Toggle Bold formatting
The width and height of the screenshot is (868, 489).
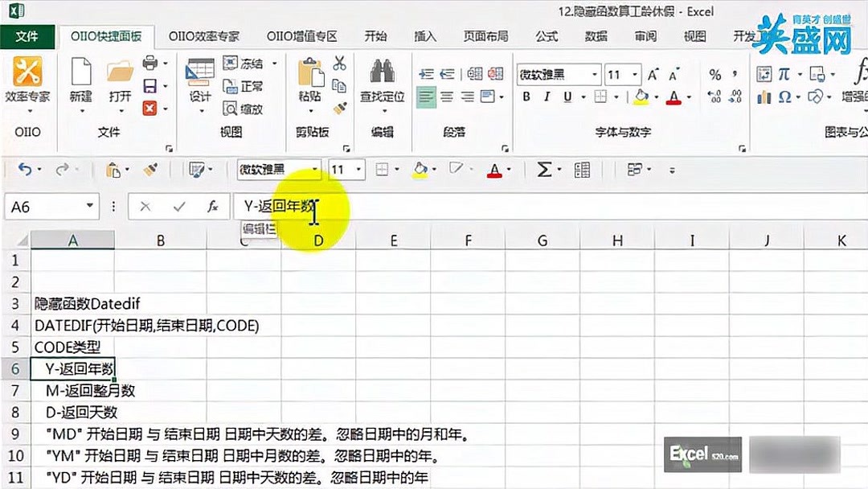(526, 97)
